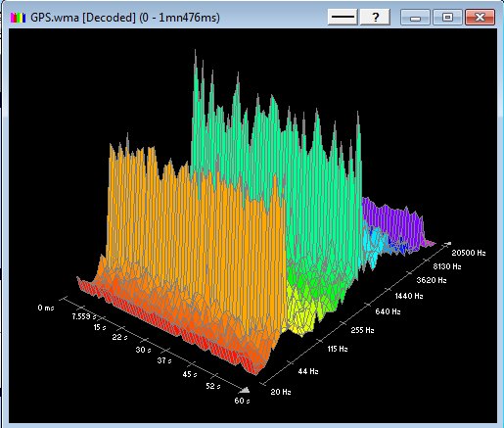504x428 pixels.
Task: Click the 255 Hz frequency label
Action: (362, 330)
